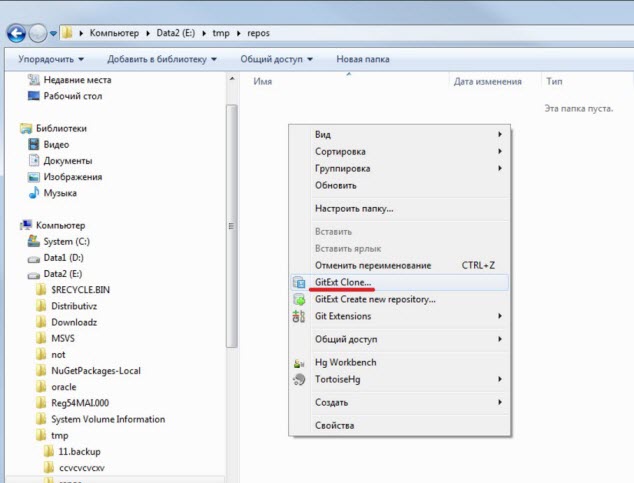634x483 pixels.
Task: Select Свойства in the context menu
Action: [x=334, y=425]
